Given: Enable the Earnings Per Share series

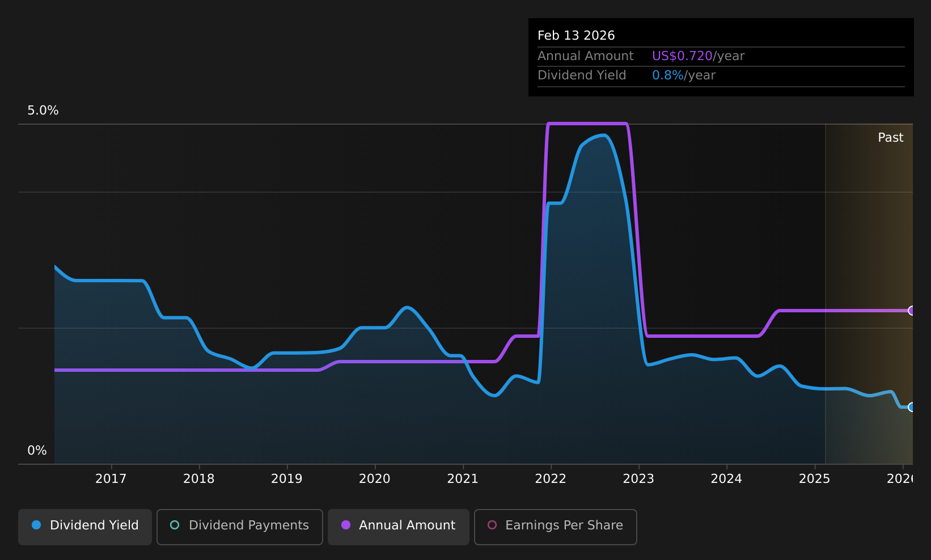Looking at the screenshot, I should (x=556, y=527).
